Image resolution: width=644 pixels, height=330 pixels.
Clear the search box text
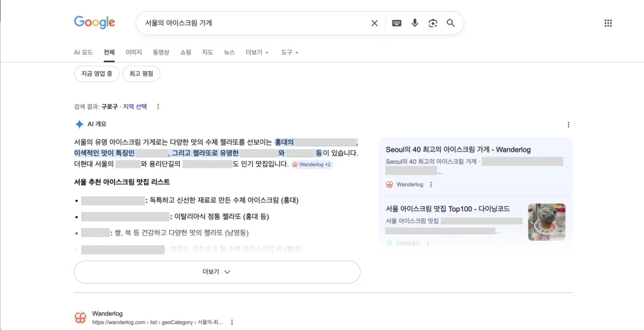pos(374,23)
